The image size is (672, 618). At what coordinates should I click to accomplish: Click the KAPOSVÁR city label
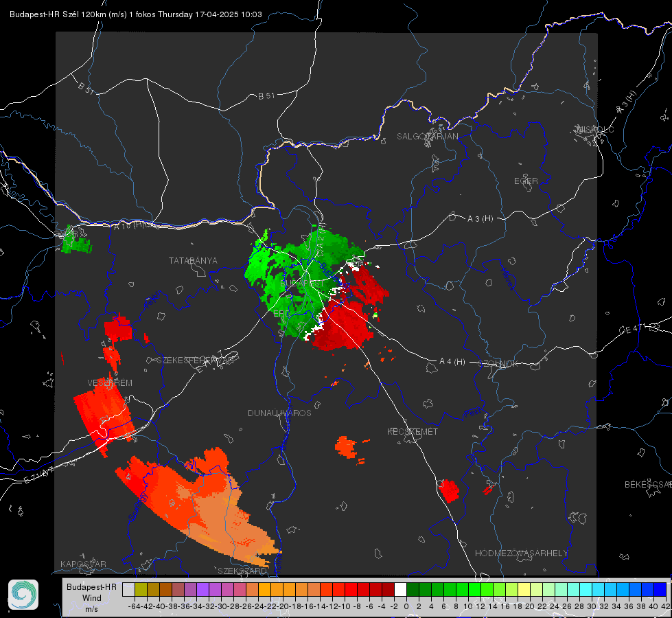(83, 564)
